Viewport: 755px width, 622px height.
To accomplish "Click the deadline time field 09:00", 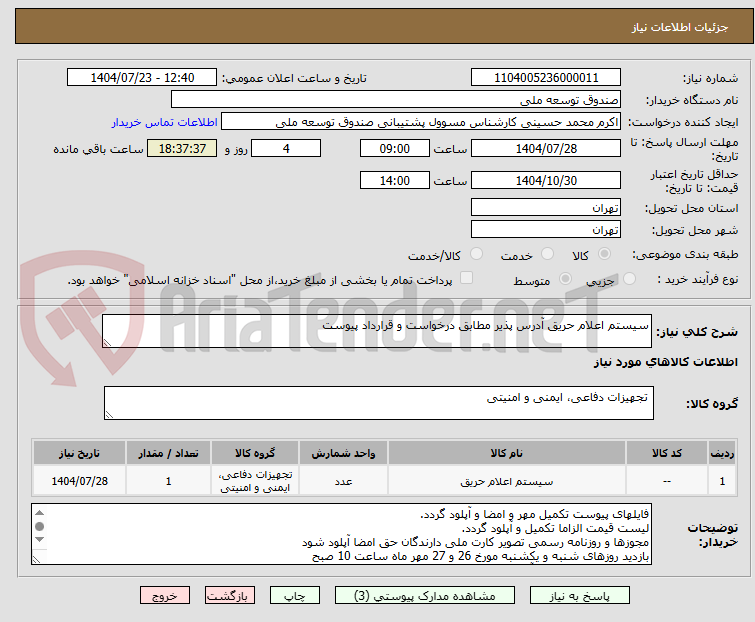I will [394, 148].
